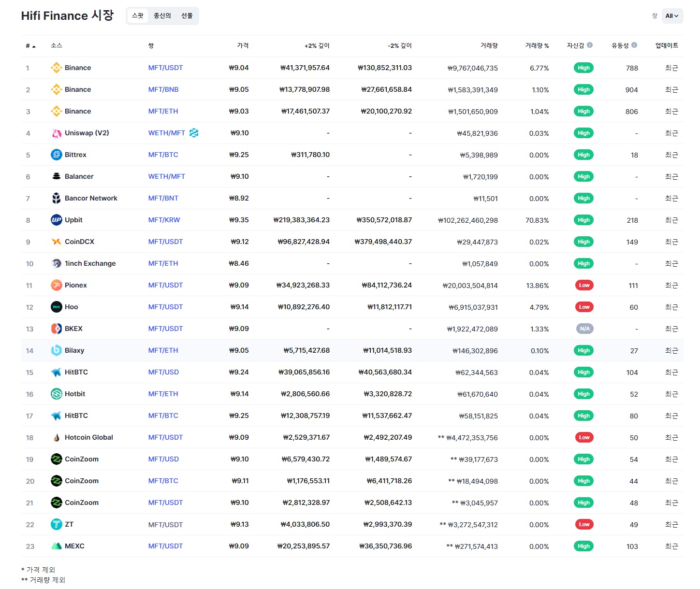
Task: Sort by the 거래량 % column header
Action: [537, 45]
